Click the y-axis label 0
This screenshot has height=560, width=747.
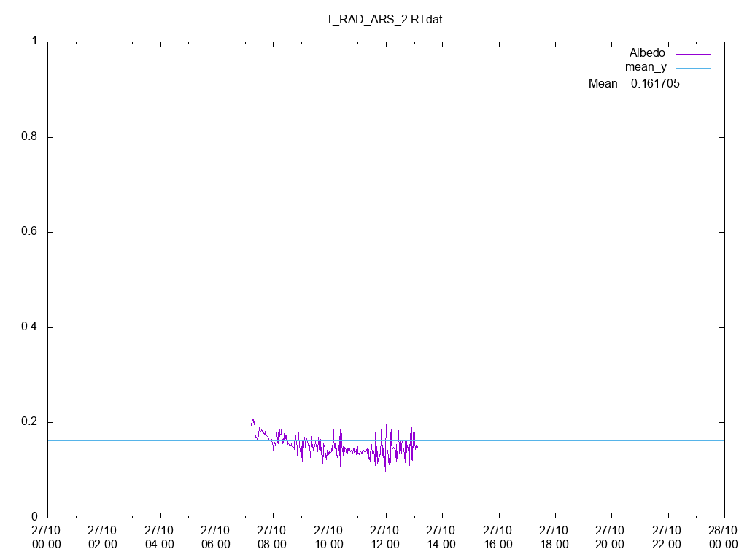(34, 517)
